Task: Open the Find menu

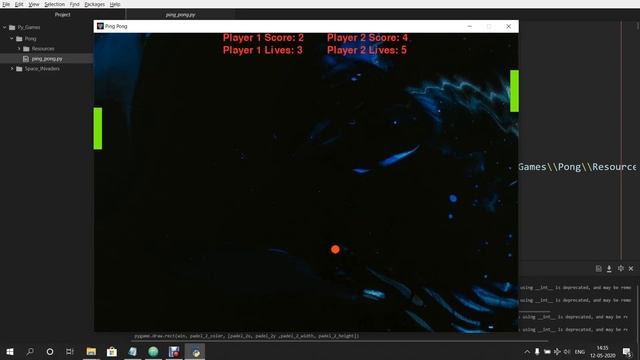Action: (74, 4)
